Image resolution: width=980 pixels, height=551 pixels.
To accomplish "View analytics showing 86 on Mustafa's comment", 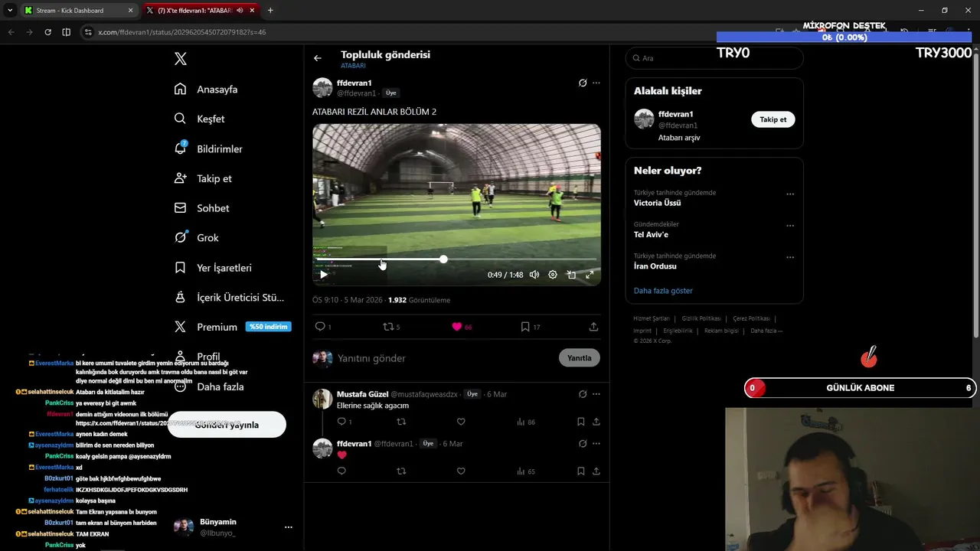I will click(x=526, y=422).
